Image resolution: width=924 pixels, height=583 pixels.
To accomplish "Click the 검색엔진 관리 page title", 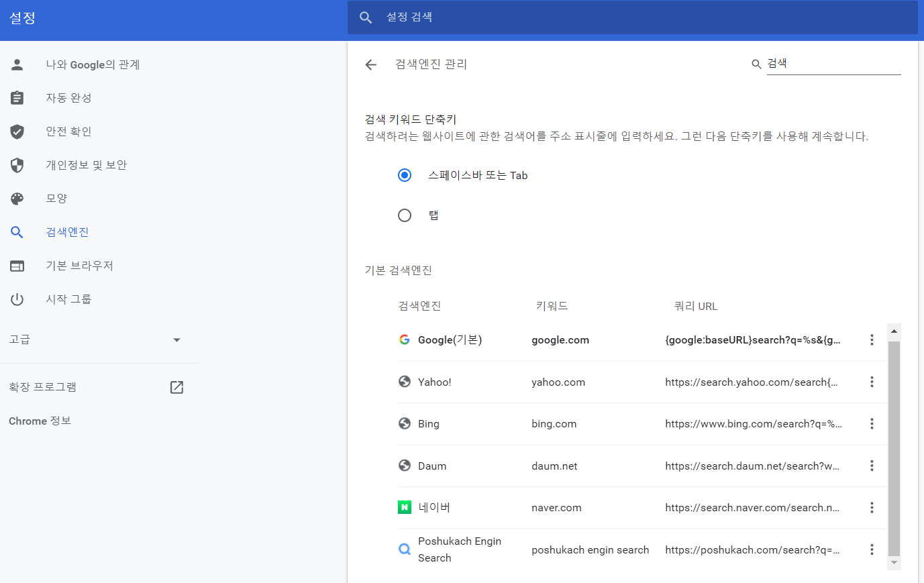I will coord(431,64).
